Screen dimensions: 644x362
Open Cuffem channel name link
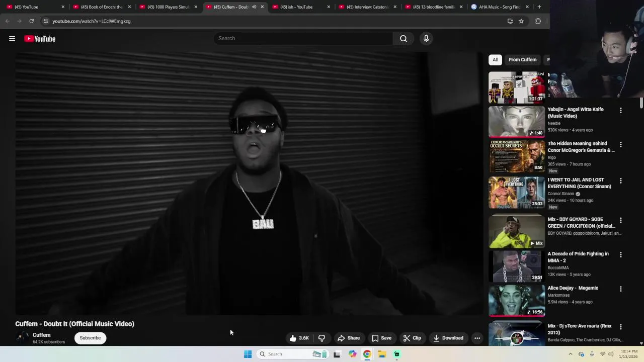pyautogui.click(x=42, y=335)
